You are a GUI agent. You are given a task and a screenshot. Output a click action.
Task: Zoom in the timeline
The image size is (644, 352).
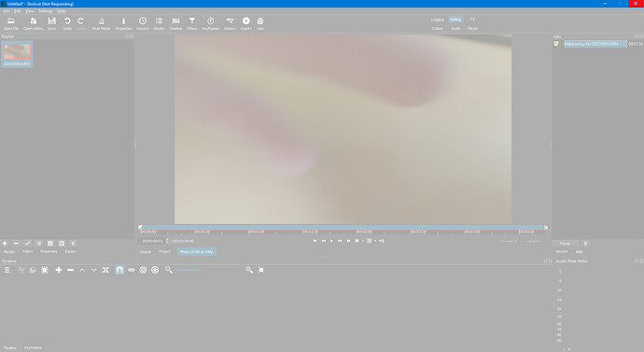[249, 270]
